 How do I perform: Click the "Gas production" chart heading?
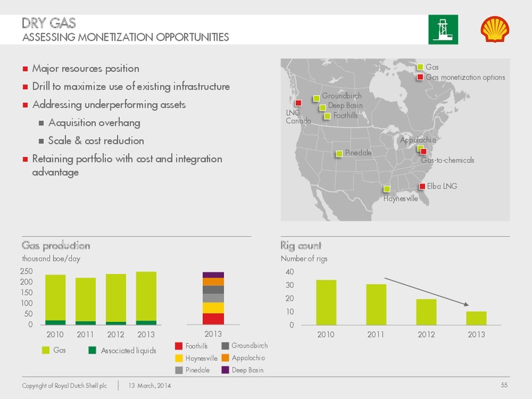pyautogui.click(x=56, y=245)
